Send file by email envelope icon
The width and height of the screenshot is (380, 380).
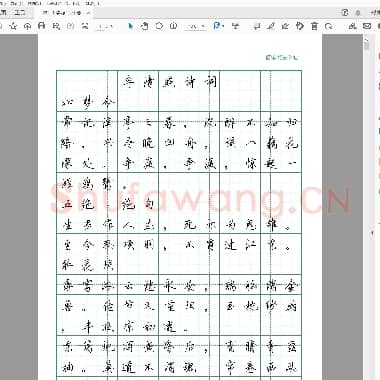tap(367, 26)
